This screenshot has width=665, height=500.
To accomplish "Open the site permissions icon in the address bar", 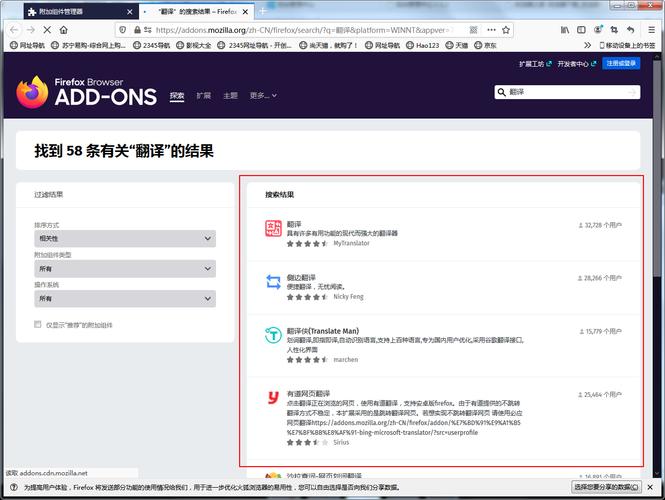I will pyautogui.click(x=148, y=30).
